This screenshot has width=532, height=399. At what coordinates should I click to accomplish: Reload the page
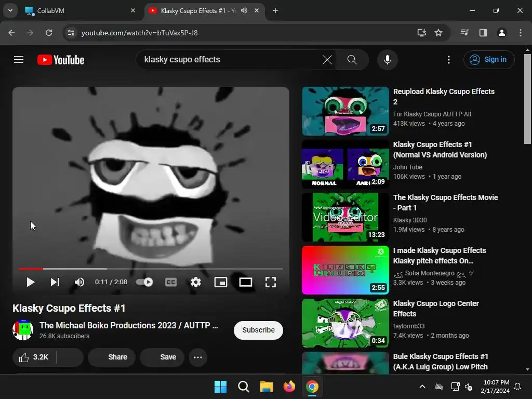[x=49, y=33]
